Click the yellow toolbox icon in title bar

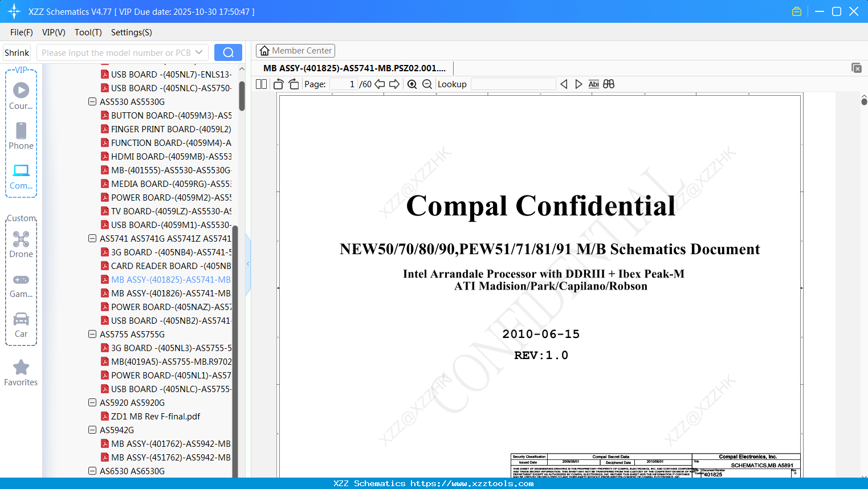click(797, 11)
